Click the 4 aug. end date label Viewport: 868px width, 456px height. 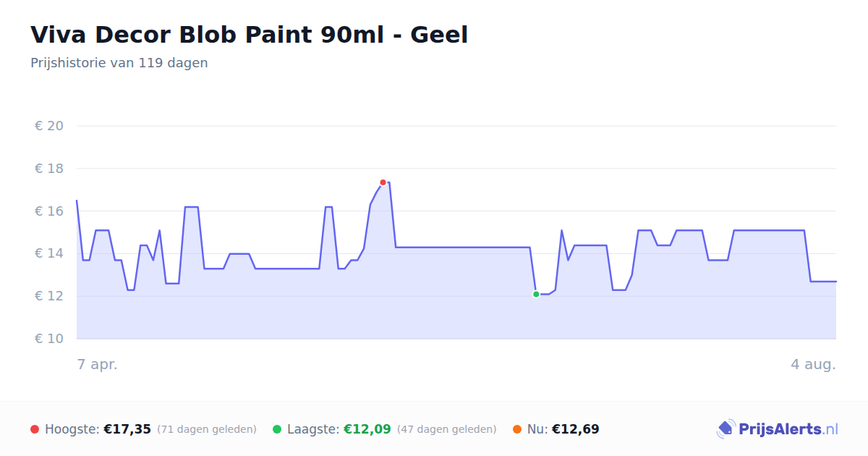tap(813, 365)
